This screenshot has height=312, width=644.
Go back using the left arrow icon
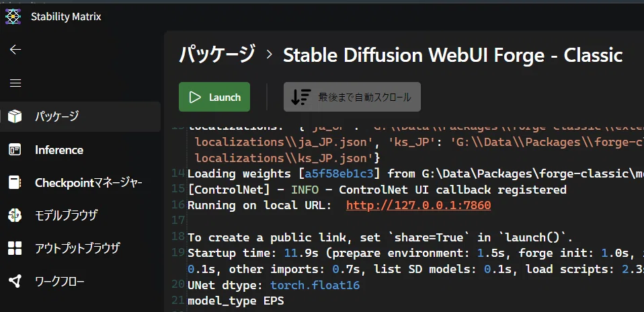pos(15,50)
